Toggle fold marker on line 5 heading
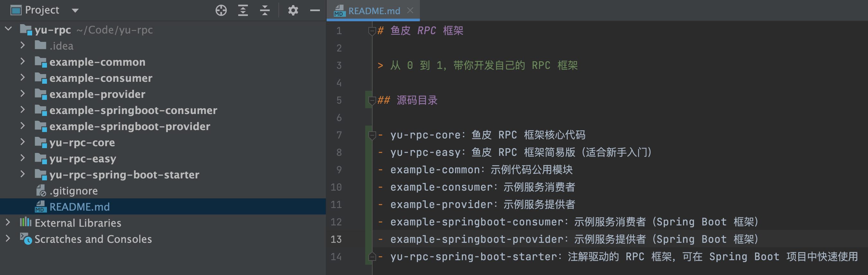868x275 pixels. (x=372, y=100)
